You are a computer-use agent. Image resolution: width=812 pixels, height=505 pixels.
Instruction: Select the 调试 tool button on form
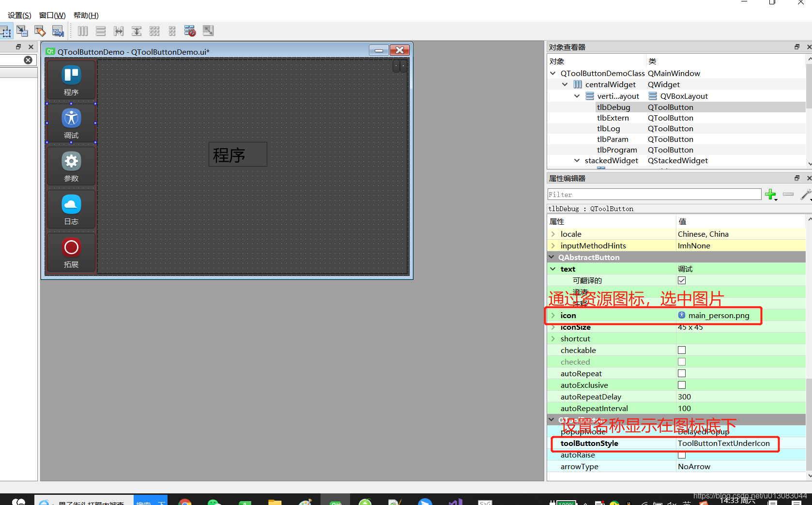(x=71, y=123)
